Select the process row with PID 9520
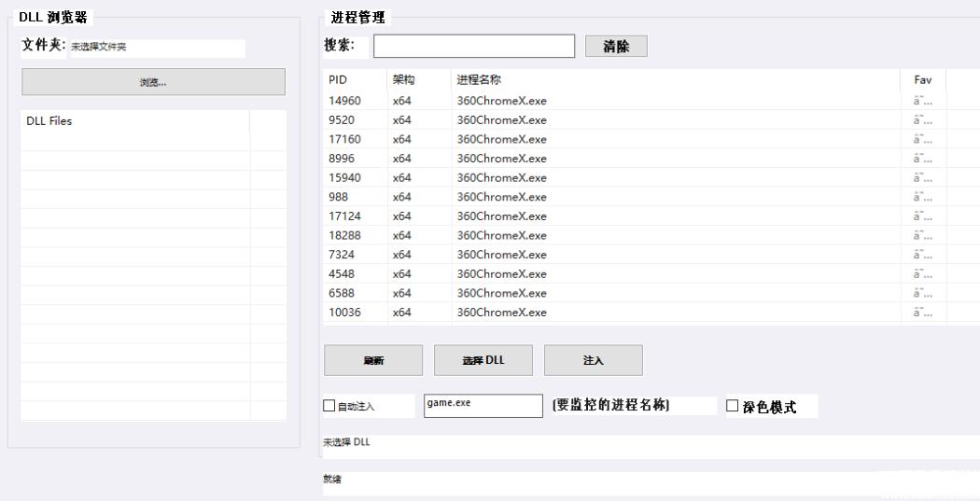This screenshot has width=980, height=501. tap(651, 120)
